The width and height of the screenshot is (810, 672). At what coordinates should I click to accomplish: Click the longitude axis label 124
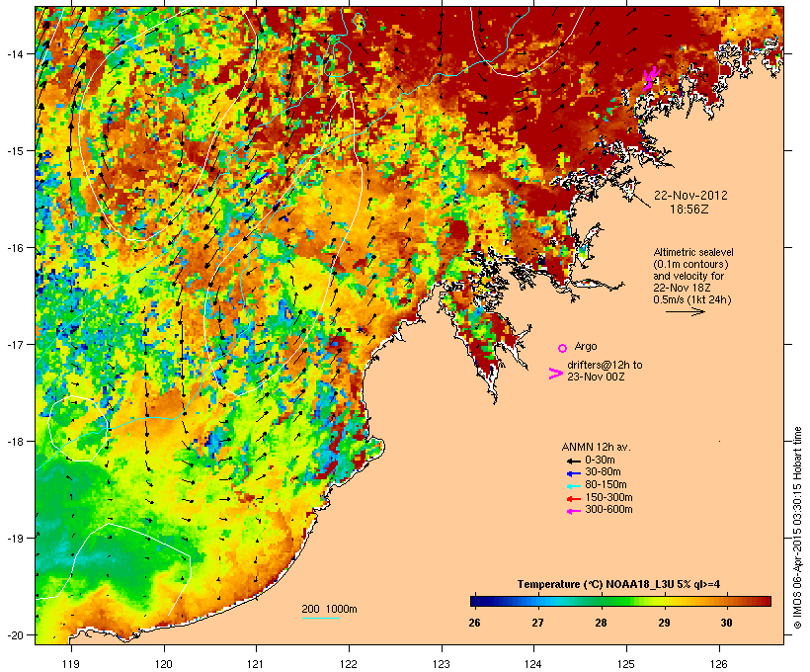[x=533, y=664]
